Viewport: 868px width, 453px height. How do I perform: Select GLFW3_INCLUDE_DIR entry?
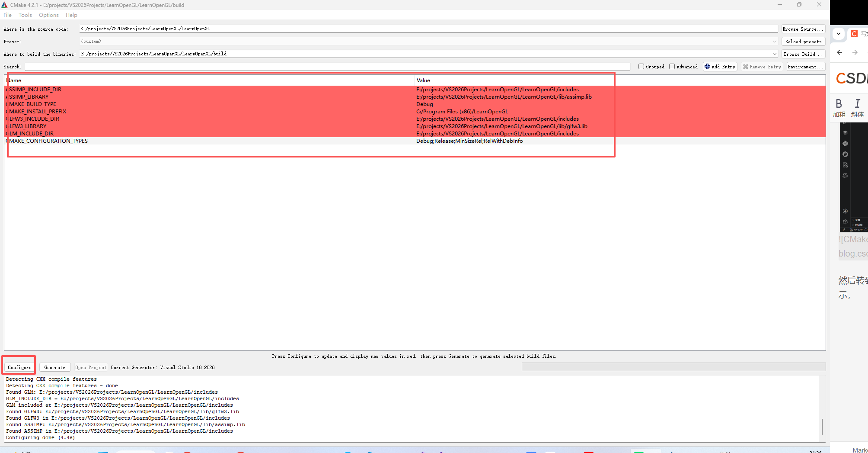point(33,119)
